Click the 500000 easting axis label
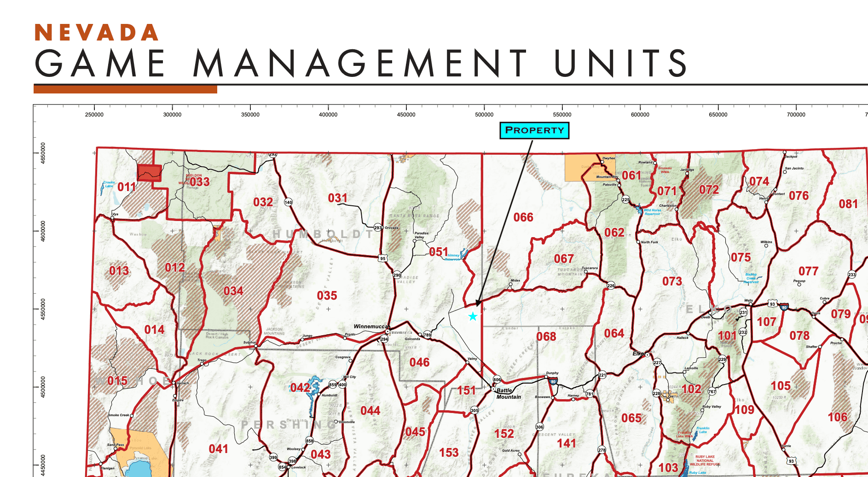Viewport: 868px width, 477px height. click(x=484, y=115)
